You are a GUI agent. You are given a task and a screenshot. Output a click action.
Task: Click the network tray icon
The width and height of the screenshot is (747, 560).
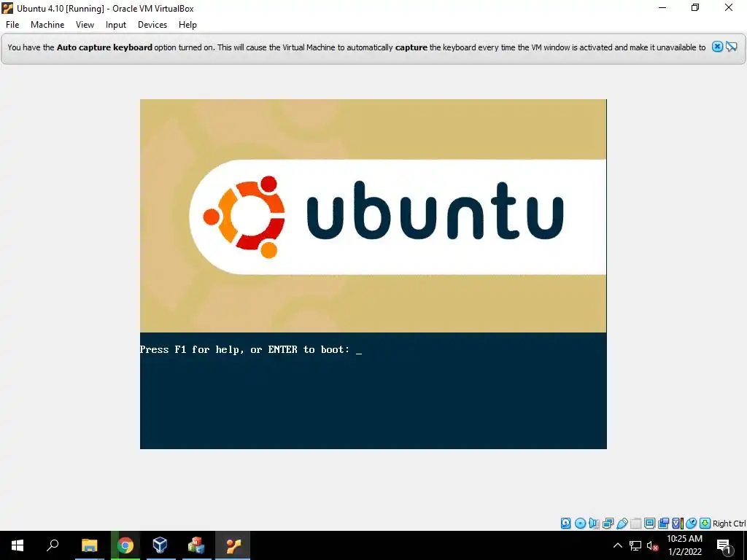click(635, 545)
